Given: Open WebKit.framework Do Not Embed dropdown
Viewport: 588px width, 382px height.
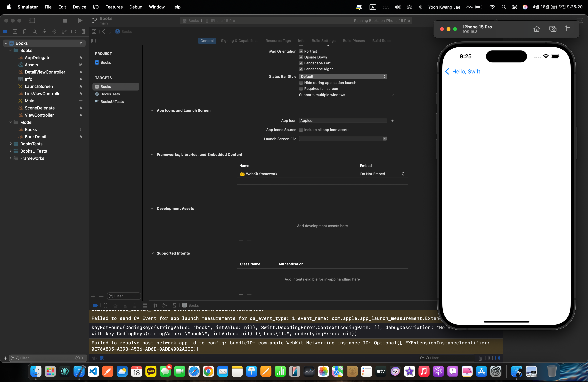Looking at the screenshot, I should (x=382, y=174).
